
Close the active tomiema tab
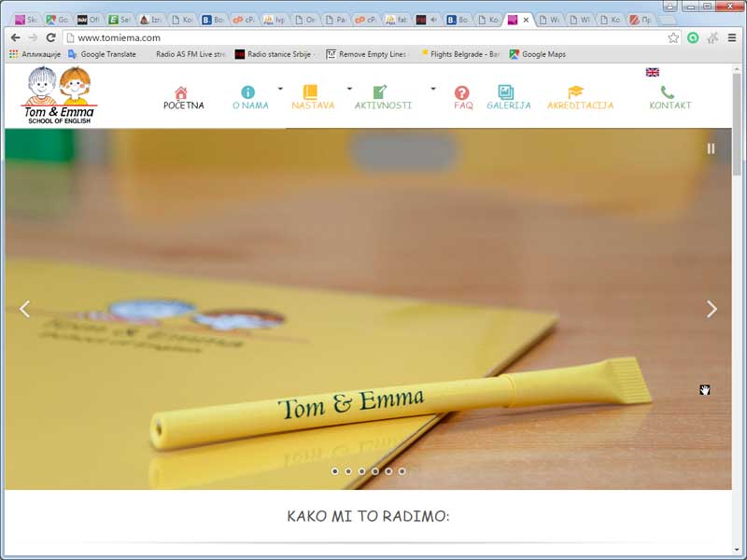point(526,20)
